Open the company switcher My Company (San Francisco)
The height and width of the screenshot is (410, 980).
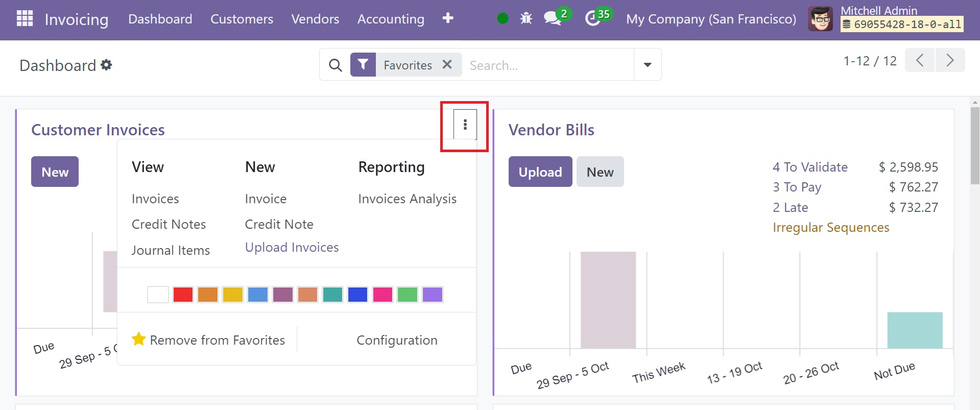711,19
